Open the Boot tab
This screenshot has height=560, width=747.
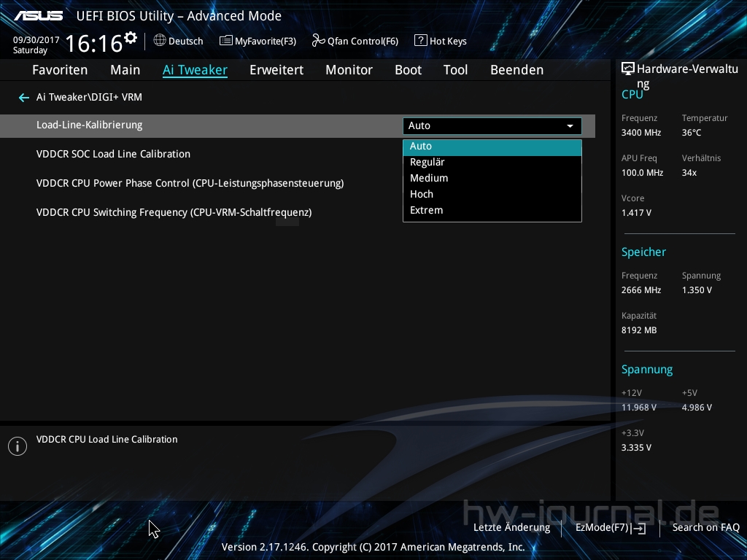409,70
